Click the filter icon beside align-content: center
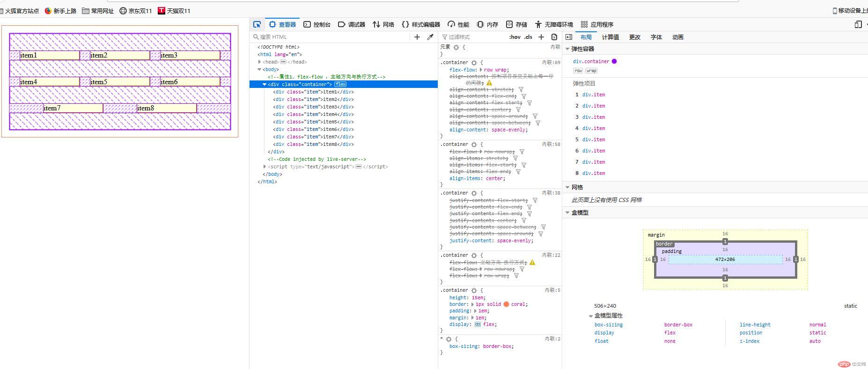Viewport: 868px width, 369px height. 518,109
